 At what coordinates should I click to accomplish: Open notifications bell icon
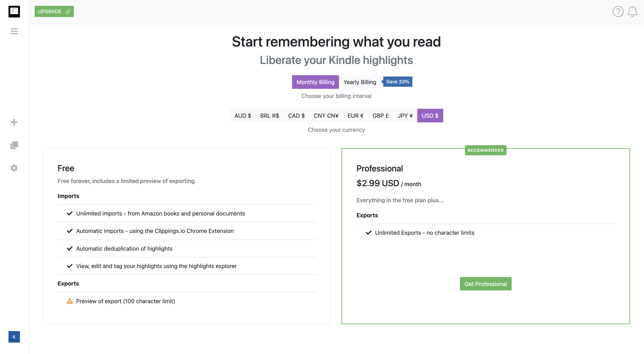632,11
